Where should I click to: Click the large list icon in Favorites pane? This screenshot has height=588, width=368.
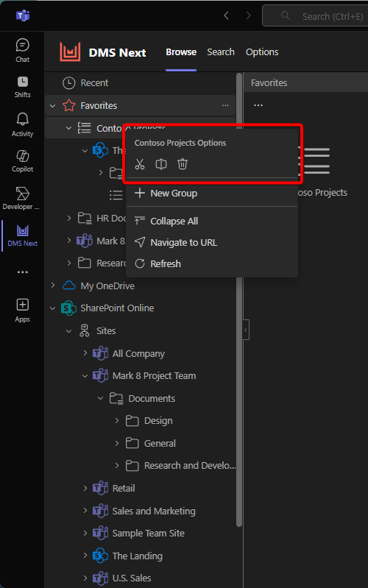click(x=315, y=161)
